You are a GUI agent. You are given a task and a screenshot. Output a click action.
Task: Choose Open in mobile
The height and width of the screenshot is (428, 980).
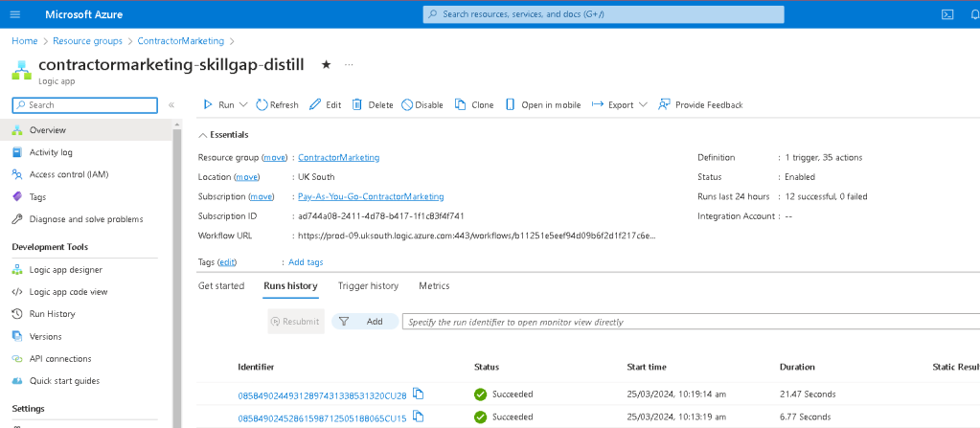[x=543, y=105]
